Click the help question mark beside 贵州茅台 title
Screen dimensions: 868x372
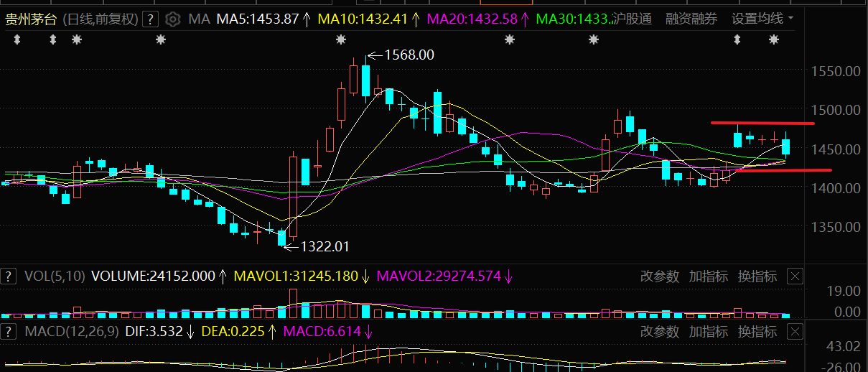pos(150,19)
